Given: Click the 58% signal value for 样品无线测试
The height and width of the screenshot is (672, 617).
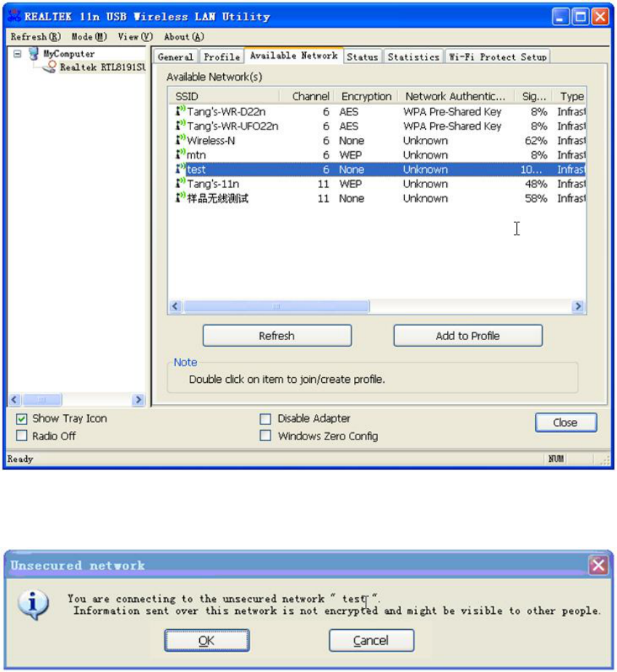Looking at the screenshot, I should click(x=536, y=198).
